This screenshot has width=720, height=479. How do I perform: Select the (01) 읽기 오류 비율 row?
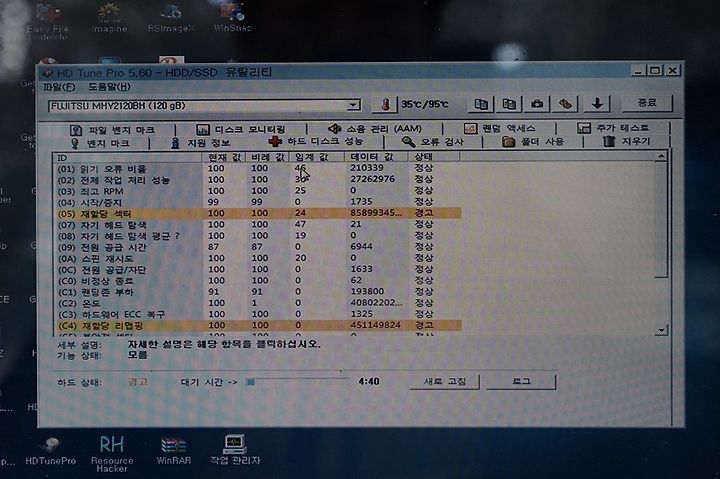point(257,168)
